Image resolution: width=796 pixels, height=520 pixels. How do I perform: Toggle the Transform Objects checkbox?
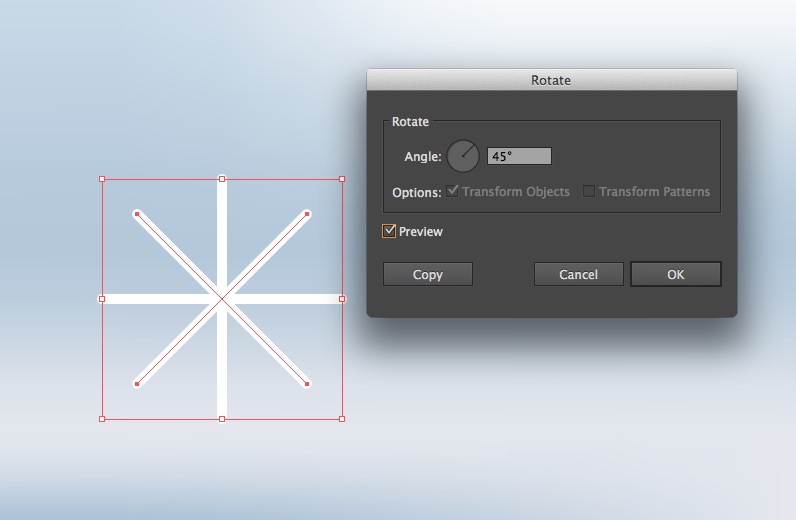pyautogui.click(x=452, y=191)
